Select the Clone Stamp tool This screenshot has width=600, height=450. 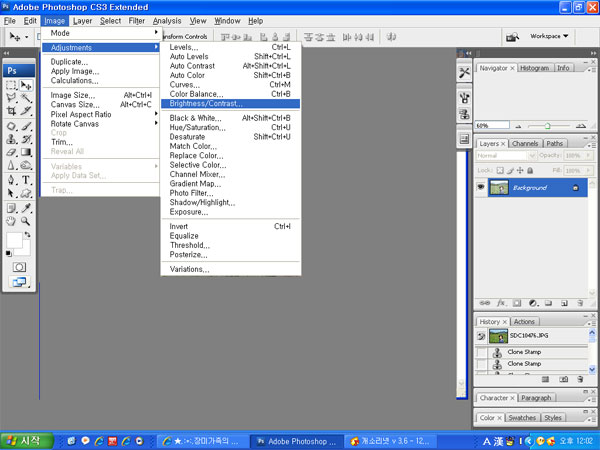coord(11,139)
